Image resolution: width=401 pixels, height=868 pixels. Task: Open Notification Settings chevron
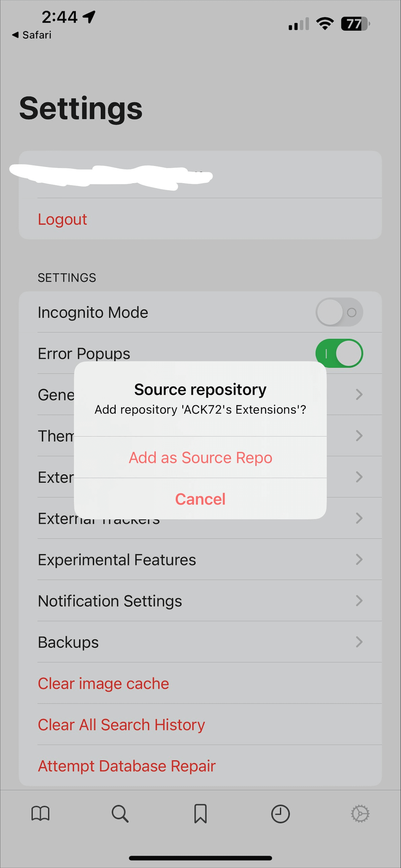click(359, 600)
